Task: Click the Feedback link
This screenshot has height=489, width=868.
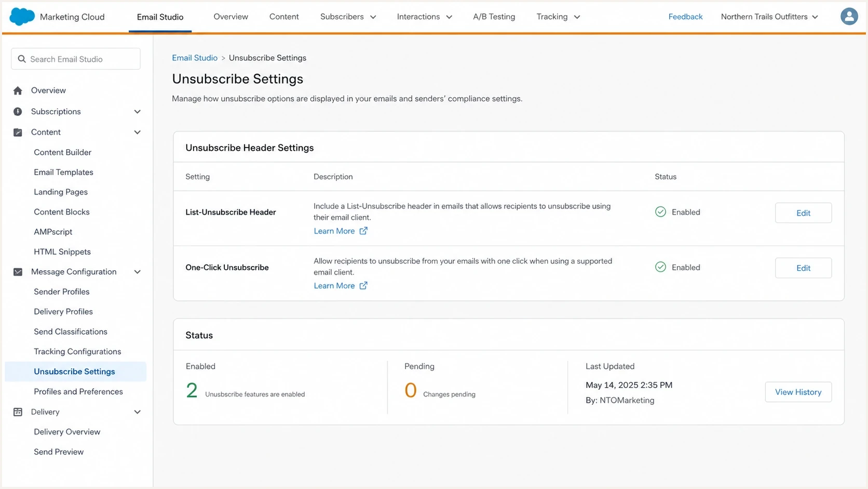Action: click(x=685, y=17)
